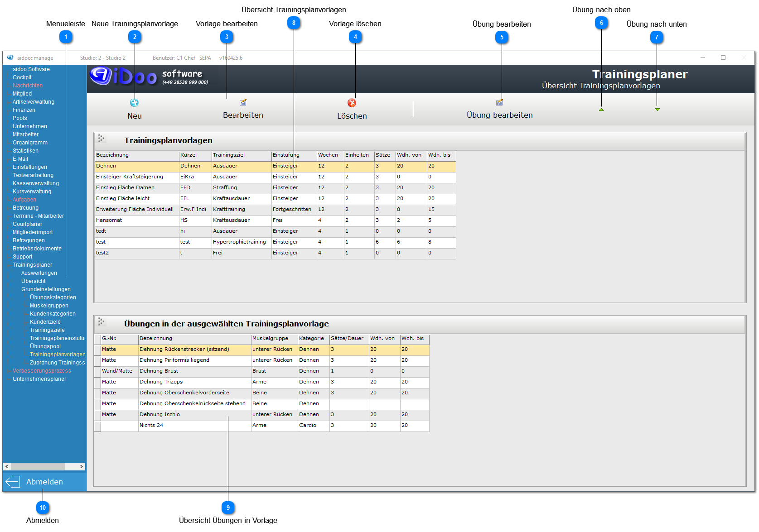Select Erweiterung Fläche Individuell template
This screenshot has height=532, width=759.
276,210
